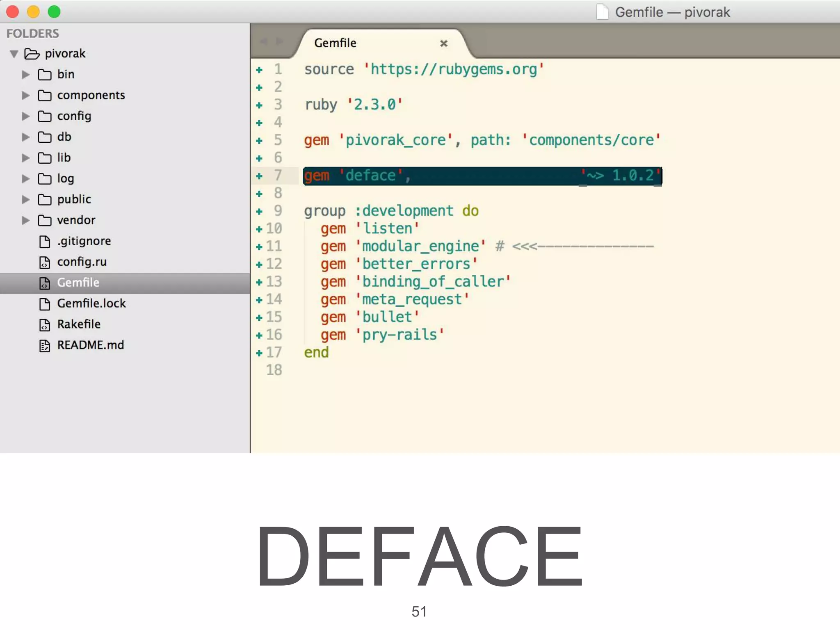Expand the db folder arrow
The height and width of the screenshot is (630, 840).
(x=25, y=137)
